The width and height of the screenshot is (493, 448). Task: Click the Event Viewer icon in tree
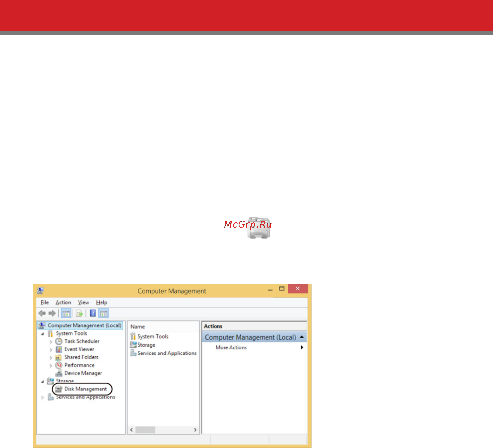[x=59, y=349]
